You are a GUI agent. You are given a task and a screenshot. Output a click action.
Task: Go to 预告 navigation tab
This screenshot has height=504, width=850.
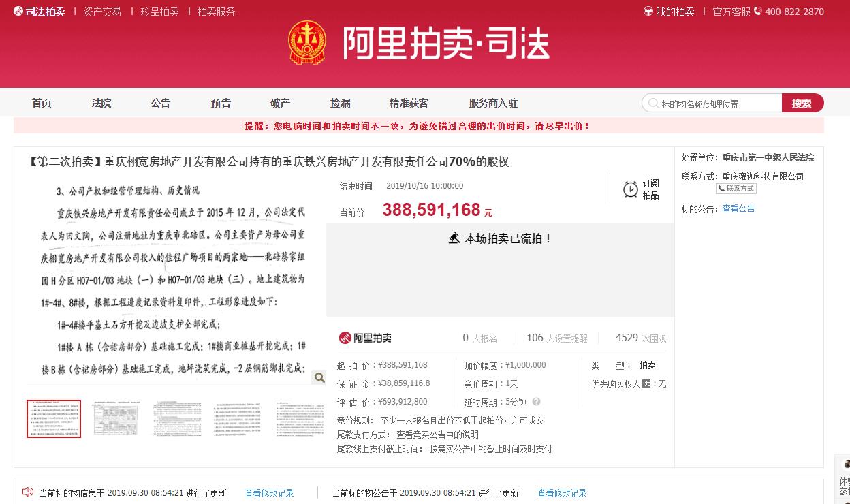221,103
